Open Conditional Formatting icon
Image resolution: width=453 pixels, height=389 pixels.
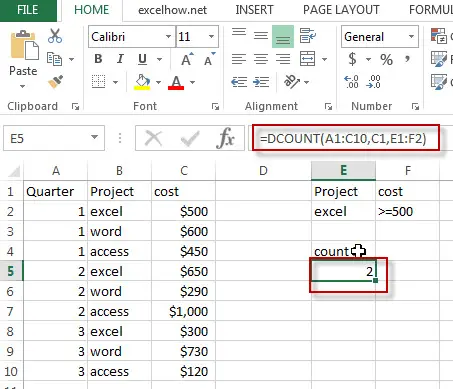438,36
